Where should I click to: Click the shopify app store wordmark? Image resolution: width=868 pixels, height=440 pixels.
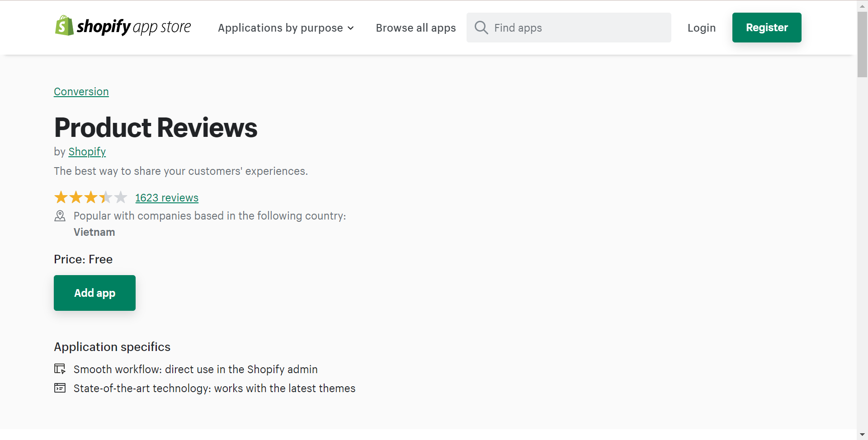pyautogui.click(x=134, y=27)
